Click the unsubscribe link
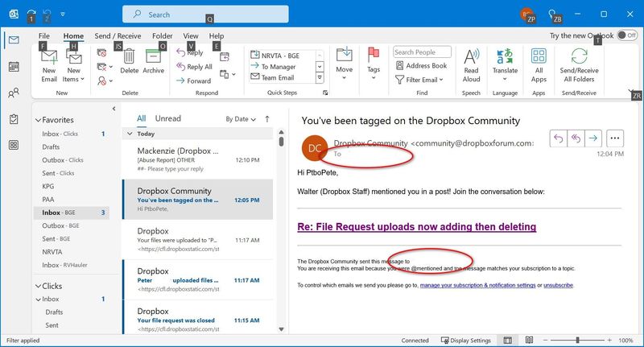Viewport: 644px width, 347px height. point(558,285)
